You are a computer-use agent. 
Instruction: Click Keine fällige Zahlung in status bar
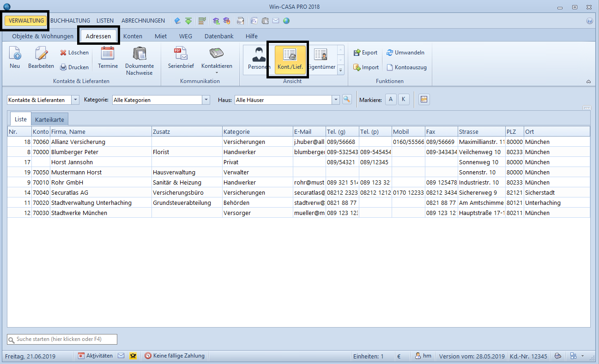(x=175, y=356)
